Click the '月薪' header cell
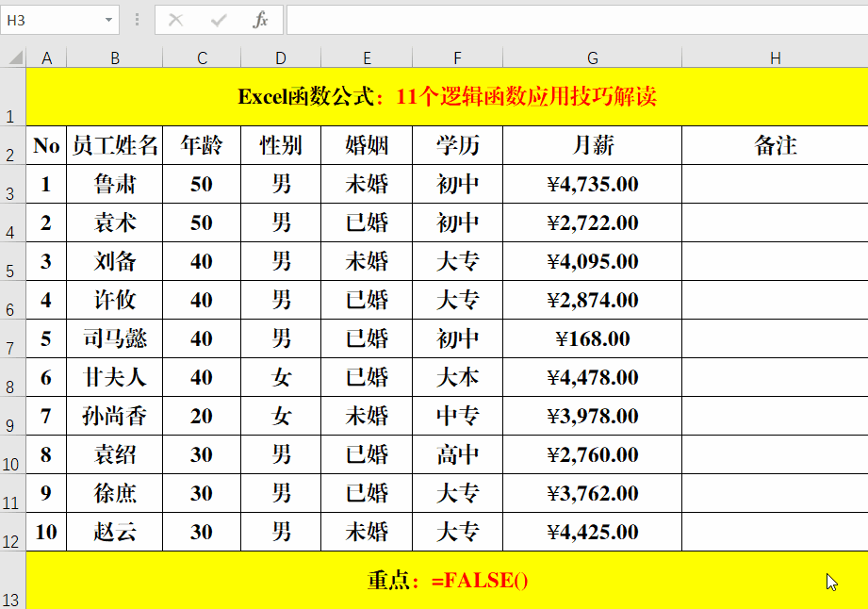This screenshot has width=868, height=609. [592, 145]
